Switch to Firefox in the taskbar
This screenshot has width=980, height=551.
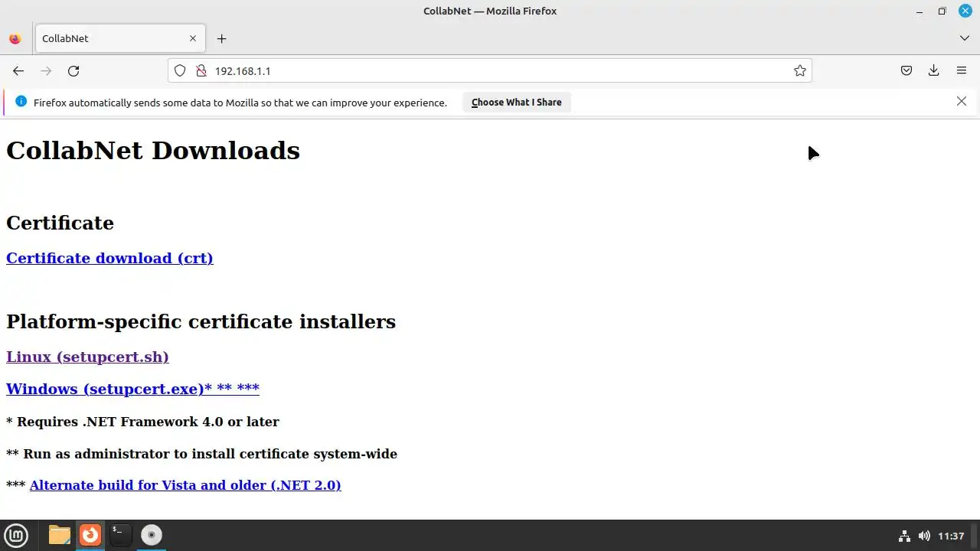click(90, 535)
